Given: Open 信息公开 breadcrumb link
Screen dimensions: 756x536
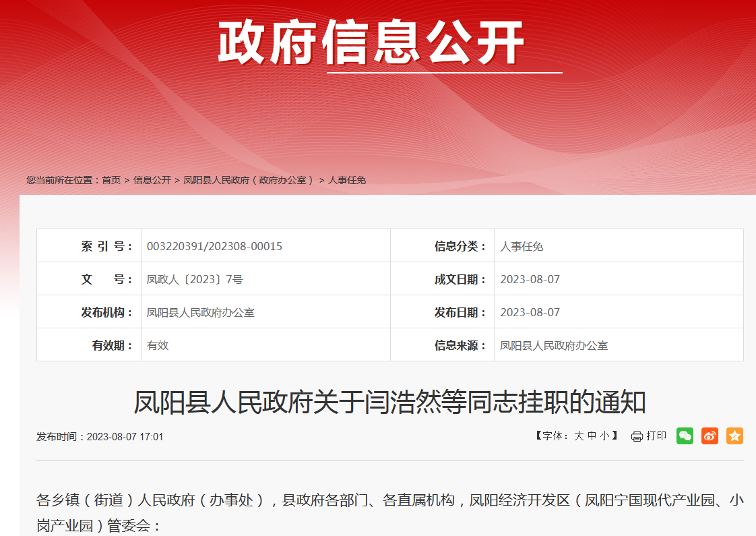Looking at the screenshot, I should (x=152, y=180).
